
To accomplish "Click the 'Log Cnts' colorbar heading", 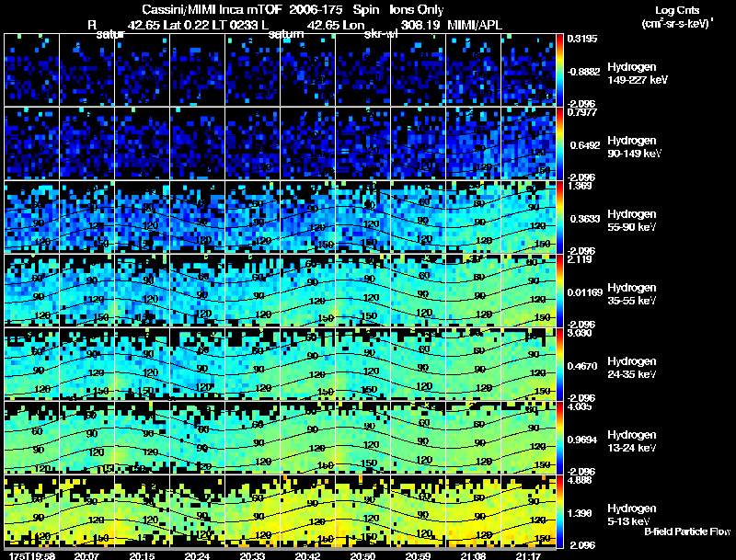I will [677, 10].
